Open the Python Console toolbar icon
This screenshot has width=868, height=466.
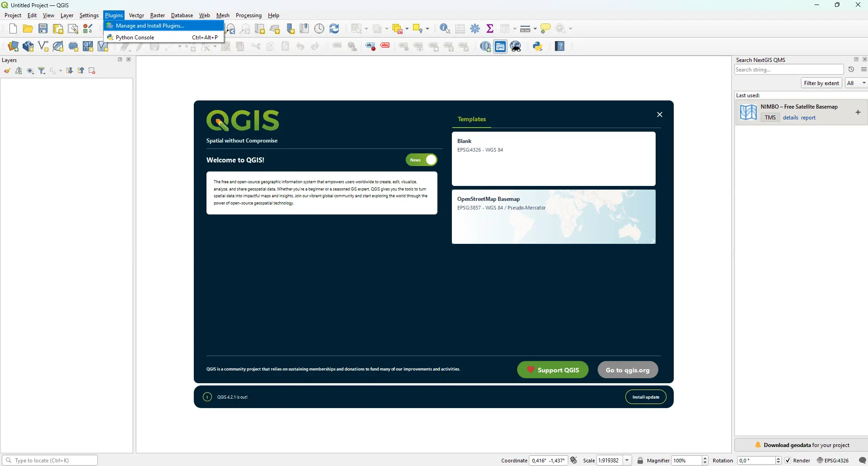(x=538, y=46)
